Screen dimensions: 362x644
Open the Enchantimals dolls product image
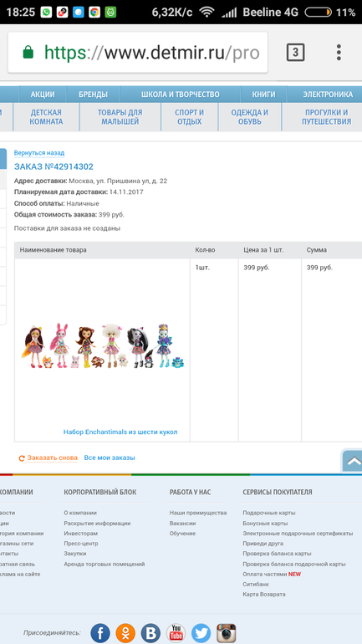pos(103,345)
